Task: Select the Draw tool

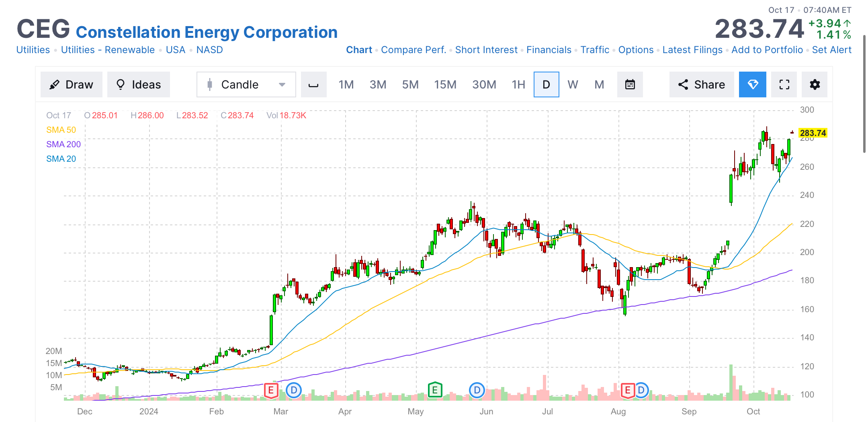Action: click(71, 84)
